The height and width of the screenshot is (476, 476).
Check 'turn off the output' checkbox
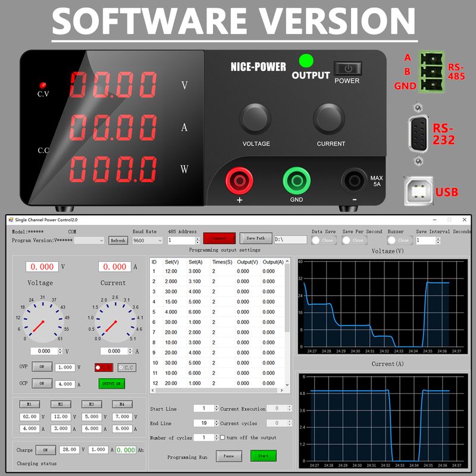tap(223, 438)
